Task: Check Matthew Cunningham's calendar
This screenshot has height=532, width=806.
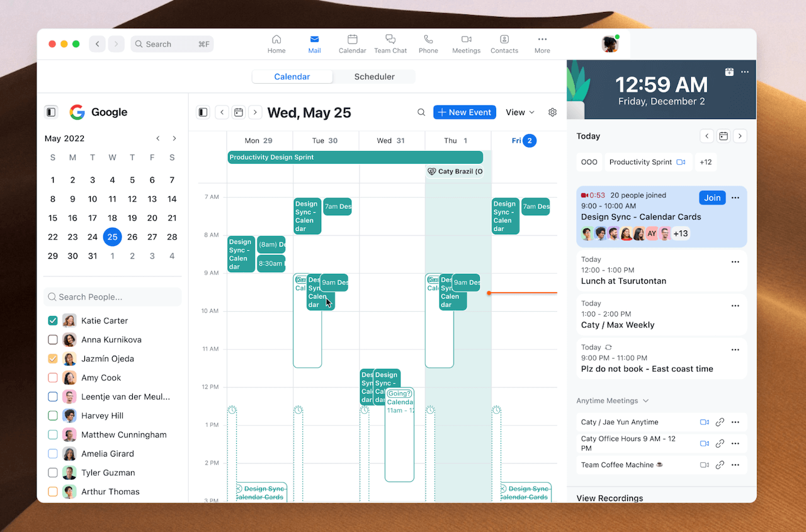Action: click(53, 434)
